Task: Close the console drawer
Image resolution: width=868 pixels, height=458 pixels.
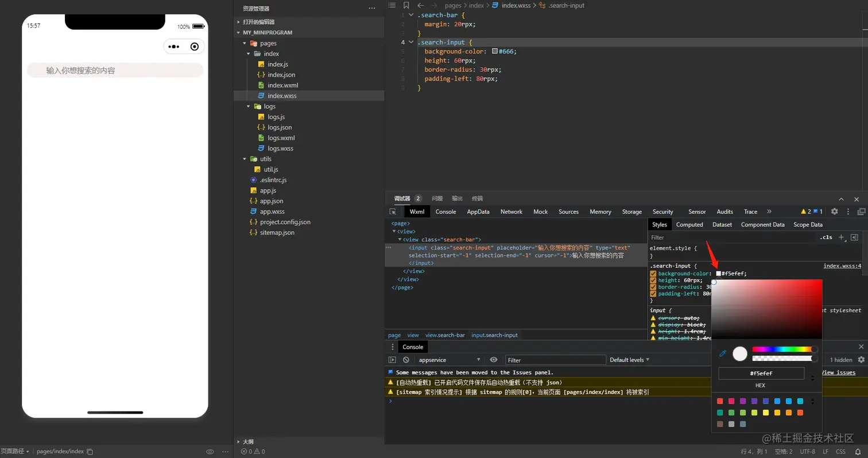Action: pos(861,347)
